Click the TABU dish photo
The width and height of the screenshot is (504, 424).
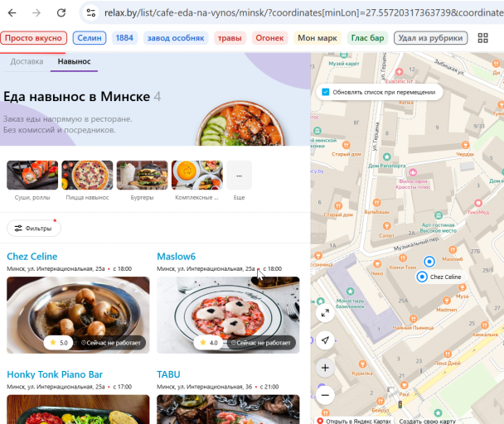coord(228,409)
